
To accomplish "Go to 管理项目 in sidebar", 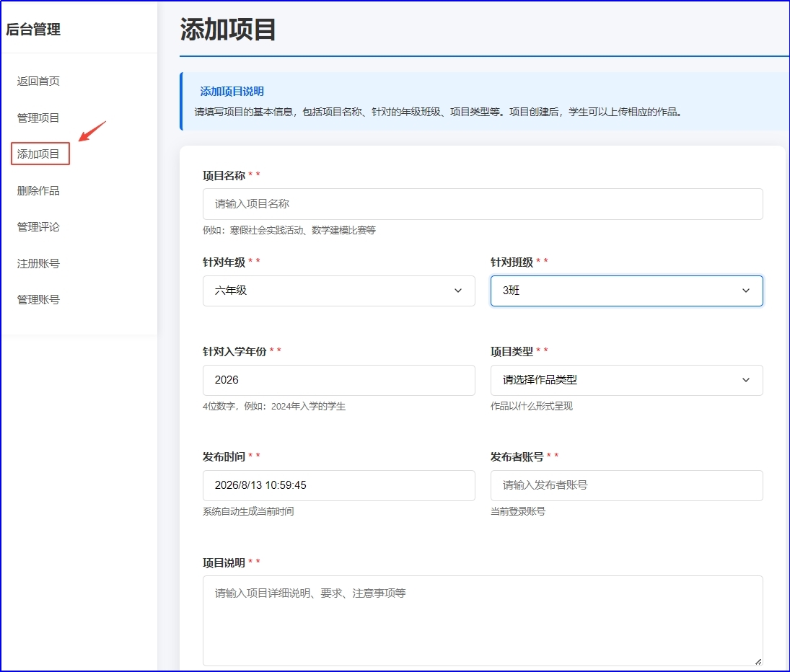I will click(x=38, y=118).
